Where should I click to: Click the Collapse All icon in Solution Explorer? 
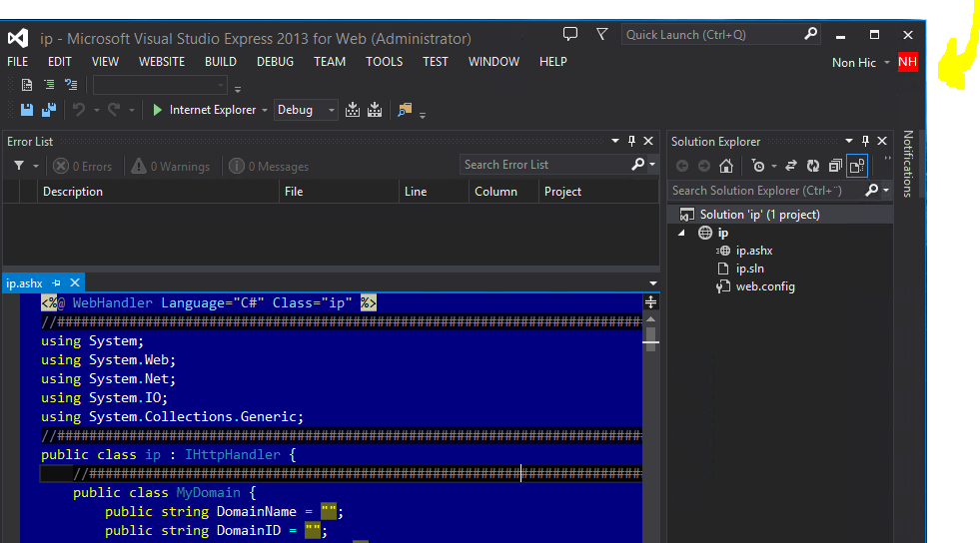click(835, 166)
